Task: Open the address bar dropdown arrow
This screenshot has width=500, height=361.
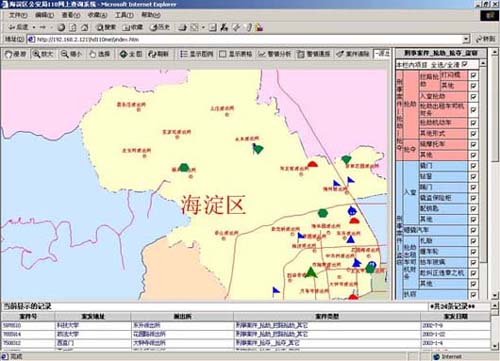Action: tap(466, 39)
